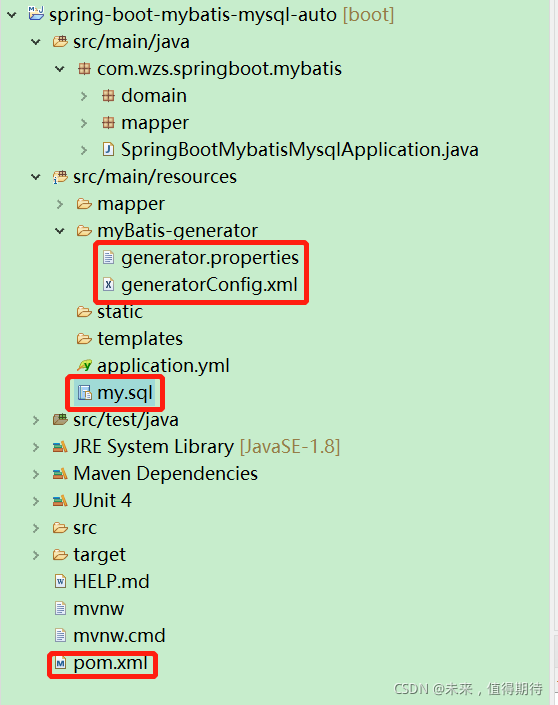The width and height of the screenshot is (558, 705).
Task: Click the generator.properties file icon
Action: click(108, 258)
